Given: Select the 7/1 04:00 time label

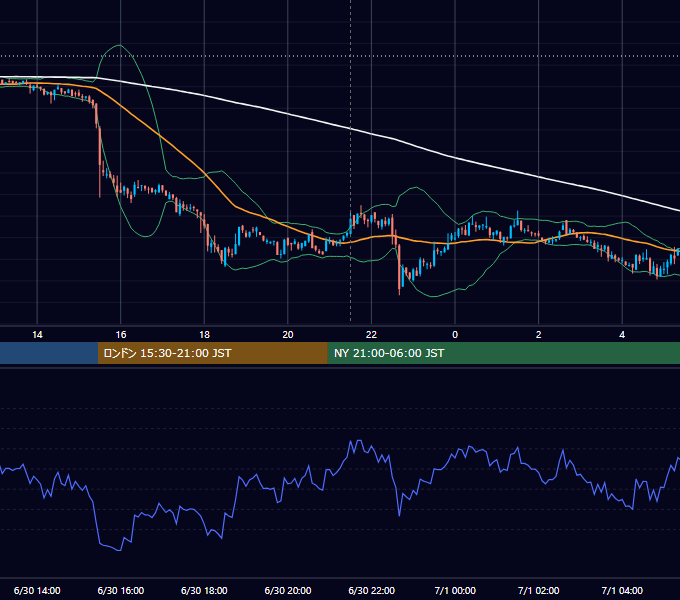Looking at the screenshot, I should point(622,590).
